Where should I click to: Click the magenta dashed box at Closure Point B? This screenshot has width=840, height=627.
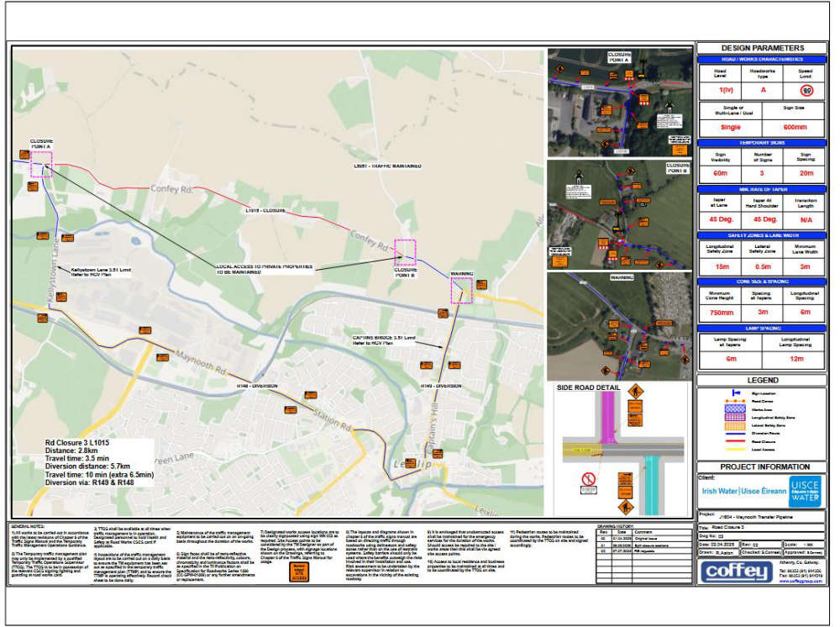(x=405, y=252)
